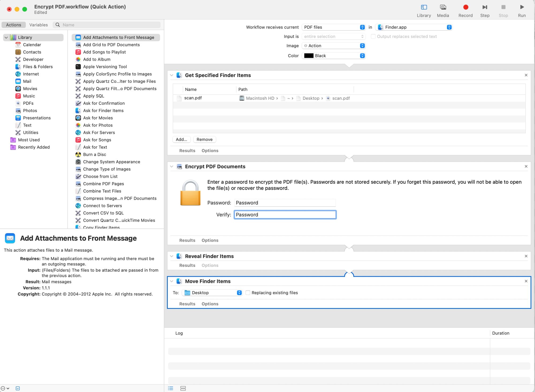535x392 pixels.
Task: Click the Password input field
Action: tap(285, 203)
